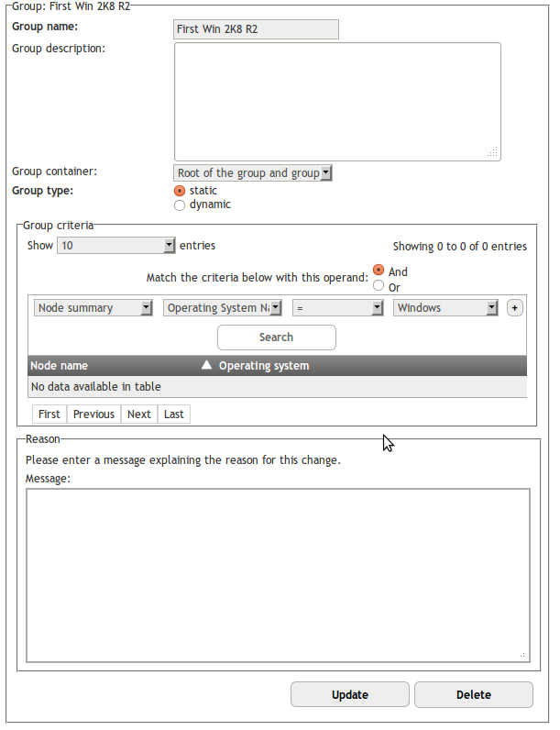This screenshot has width=560, height=730.
Task: Open the Windows value dropdown
Action: coord(445,308)
